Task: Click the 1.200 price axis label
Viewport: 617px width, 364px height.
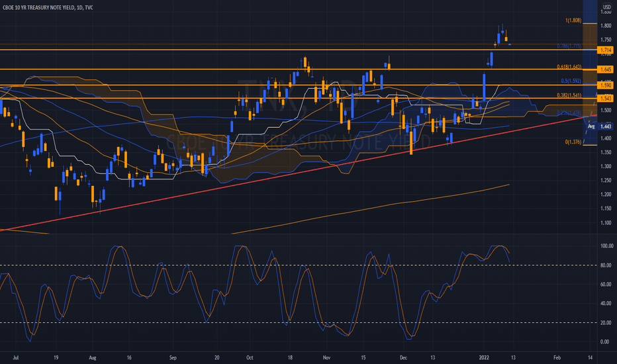Action: click(606, 195)
